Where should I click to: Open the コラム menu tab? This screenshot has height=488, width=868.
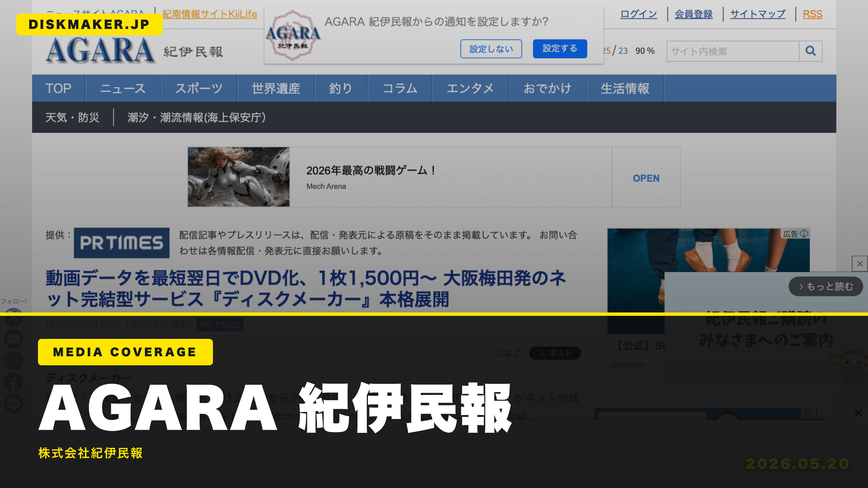[400, 88]
